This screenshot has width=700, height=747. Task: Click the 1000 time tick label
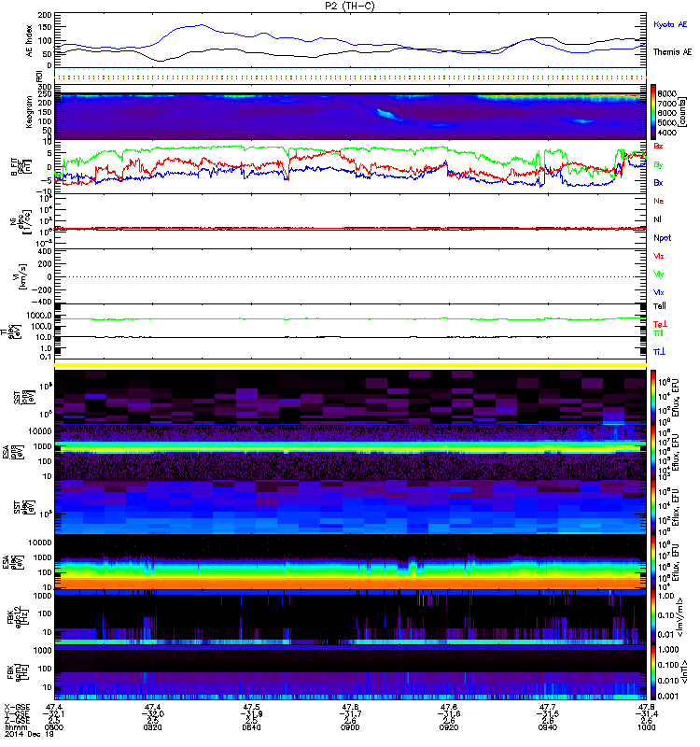646,727
